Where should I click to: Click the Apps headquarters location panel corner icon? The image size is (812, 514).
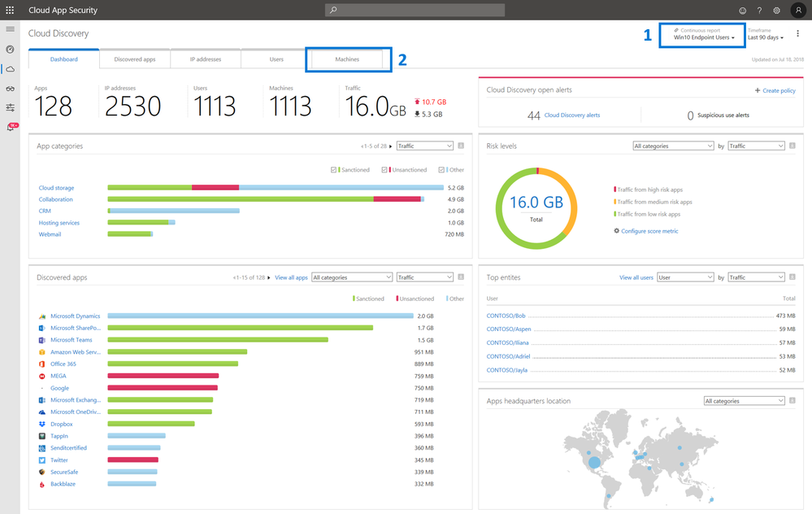tap(792, 400)
